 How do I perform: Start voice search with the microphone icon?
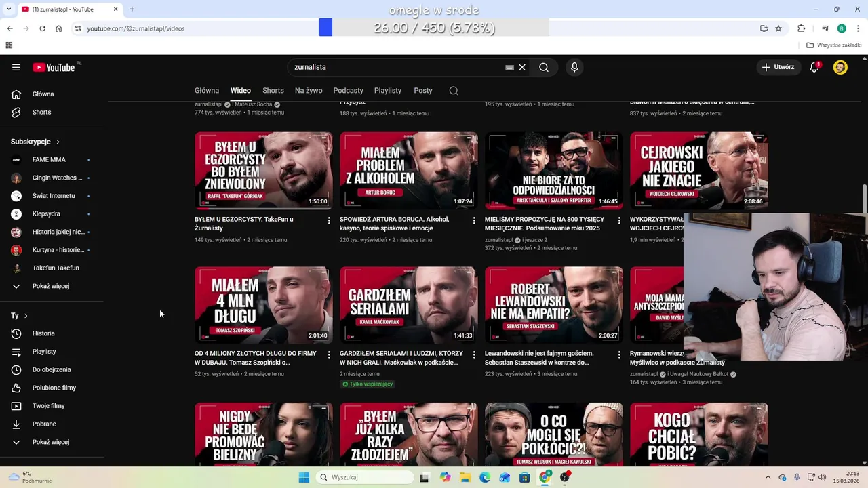(574, 67)
